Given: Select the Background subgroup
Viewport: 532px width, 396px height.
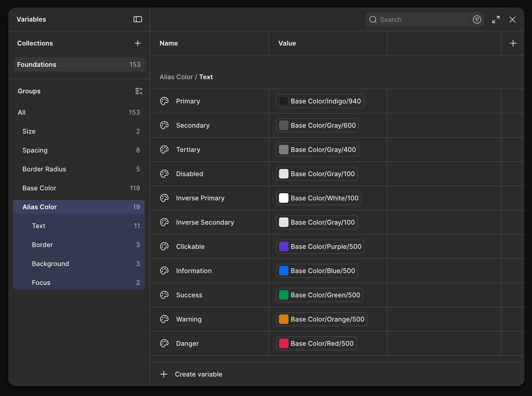Looking at the screenshot, I should [x=79, y=264].
